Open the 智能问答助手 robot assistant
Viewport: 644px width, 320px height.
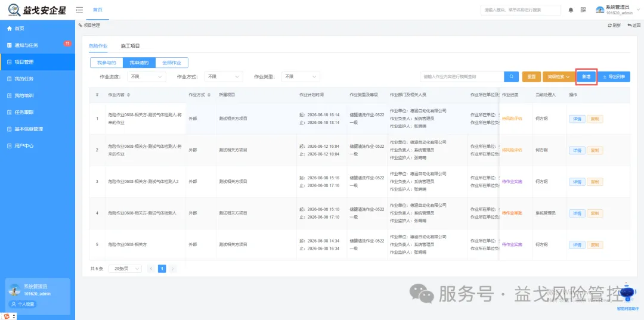click(628, 294)
